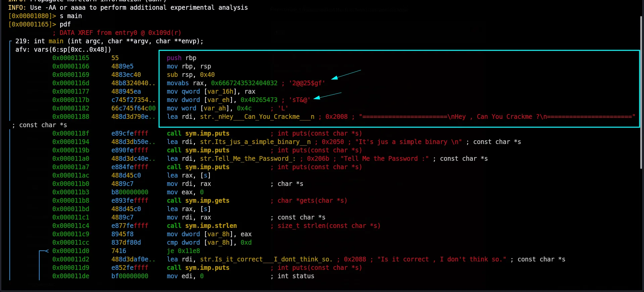Click the movabs value 0x6667243532404032
644x292 pixels.
tap(244, 83)
